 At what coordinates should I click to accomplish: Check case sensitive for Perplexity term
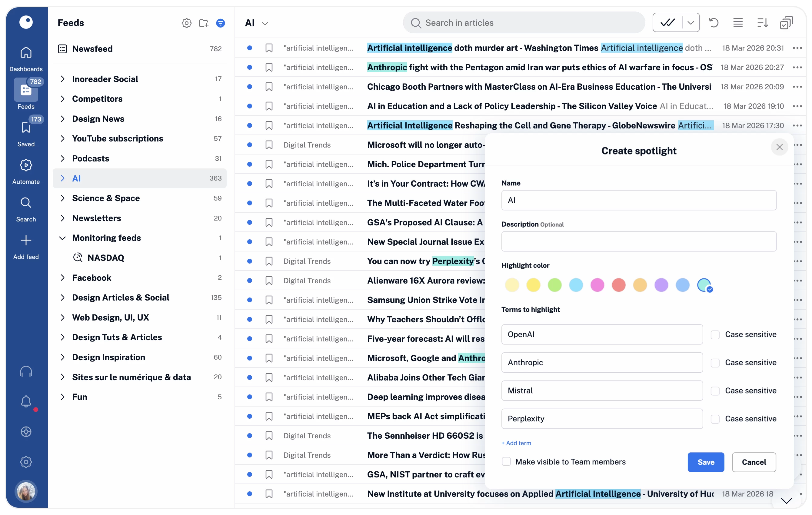coord(715,419)
